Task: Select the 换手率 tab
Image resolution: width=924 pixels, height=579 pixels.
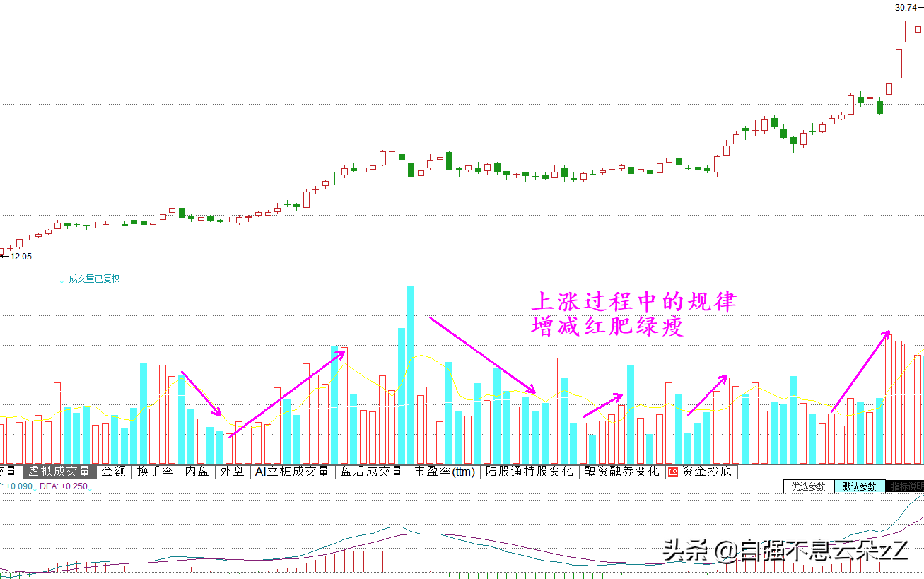Action: coord(156,472)
